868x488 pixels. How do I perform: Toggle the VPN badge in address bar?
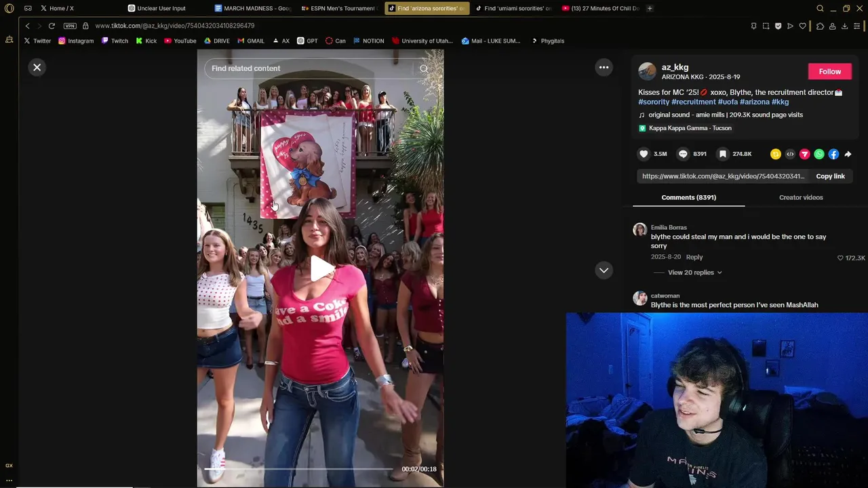(x=70, y=26)
